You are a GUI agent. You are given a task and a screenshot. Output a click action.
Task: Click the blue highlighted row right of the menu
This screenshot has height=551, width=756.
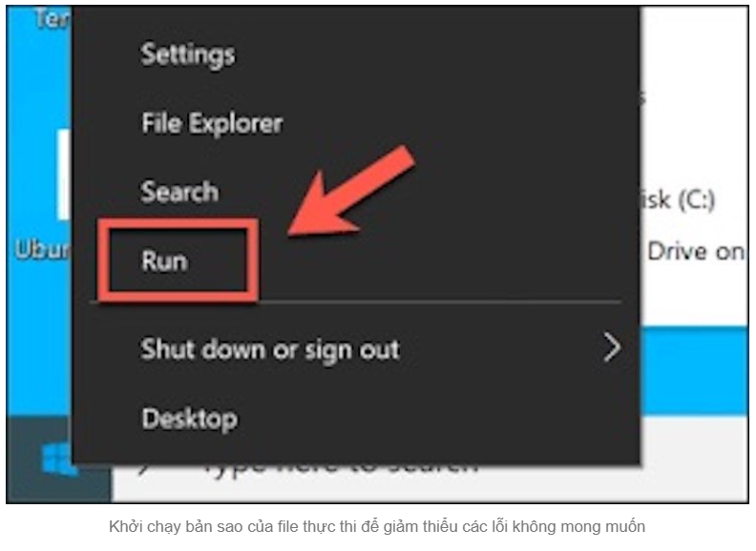pyautogui.click(x=694, y=371)
